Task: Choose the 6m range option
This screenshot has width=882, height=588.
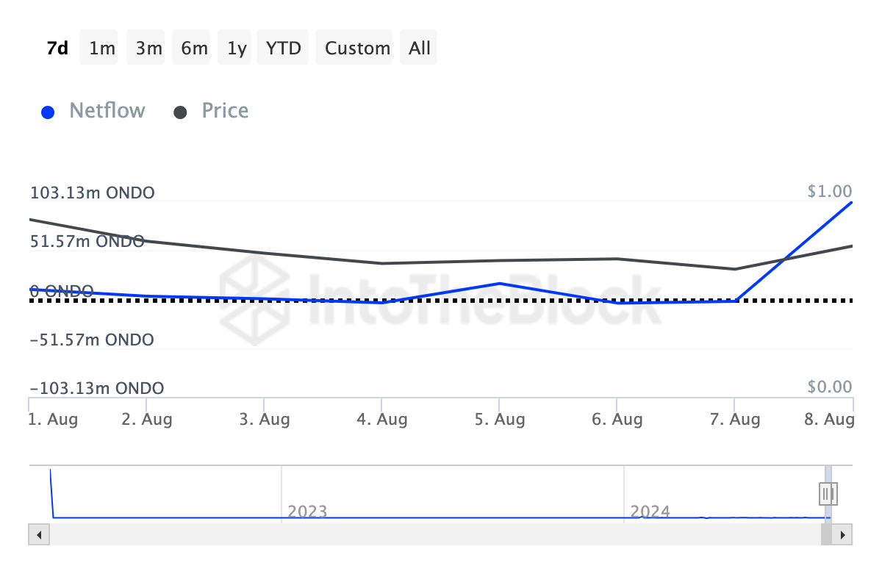Action: click(194, 49)
